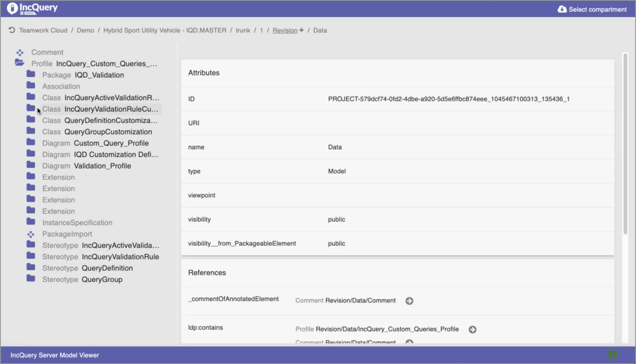Expand the Association folder icon

click(x=31, y=85)
